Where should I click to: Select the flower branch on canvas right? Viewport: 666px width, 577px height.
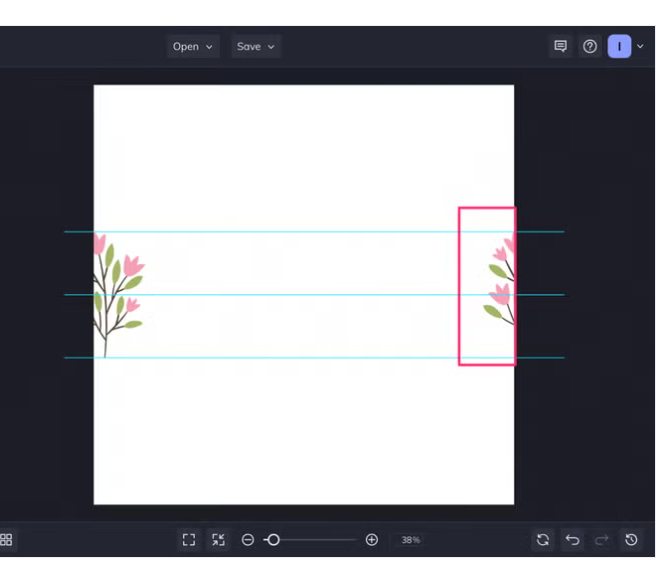tap(499, 280)
